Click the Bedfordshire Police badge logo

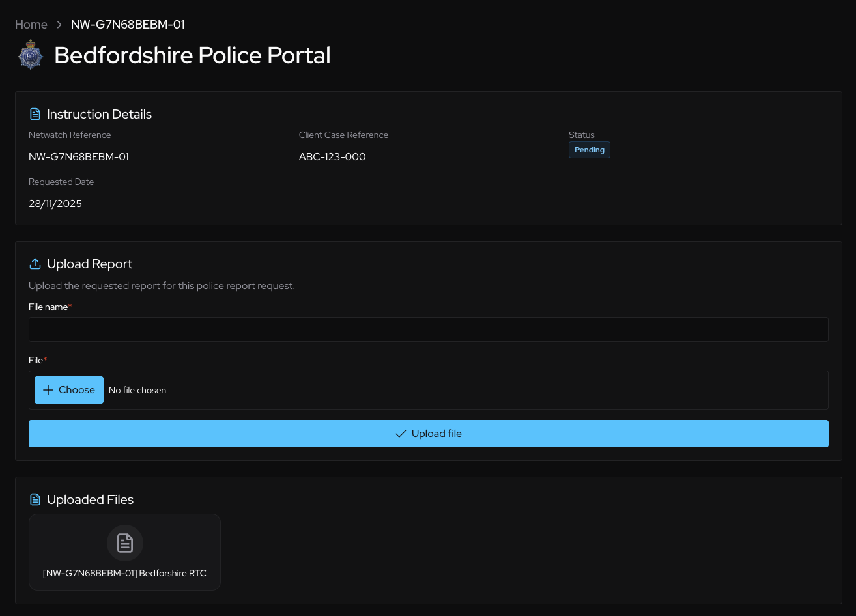[30, 55]
